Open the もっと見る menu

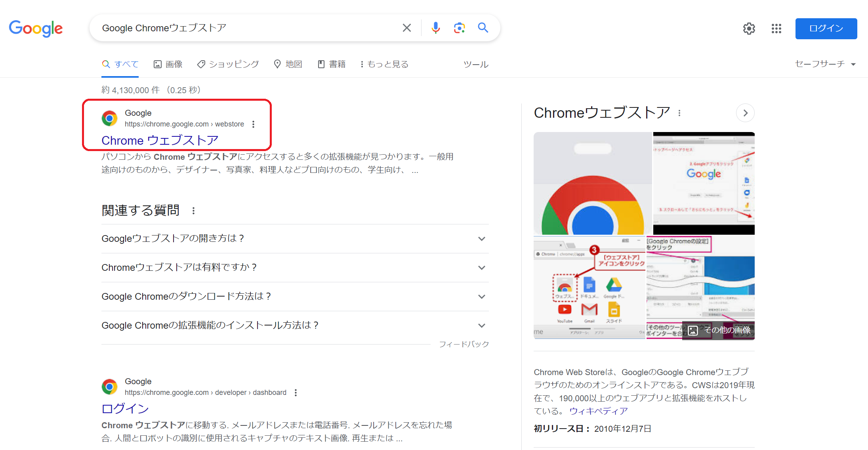tap(384, 64)
